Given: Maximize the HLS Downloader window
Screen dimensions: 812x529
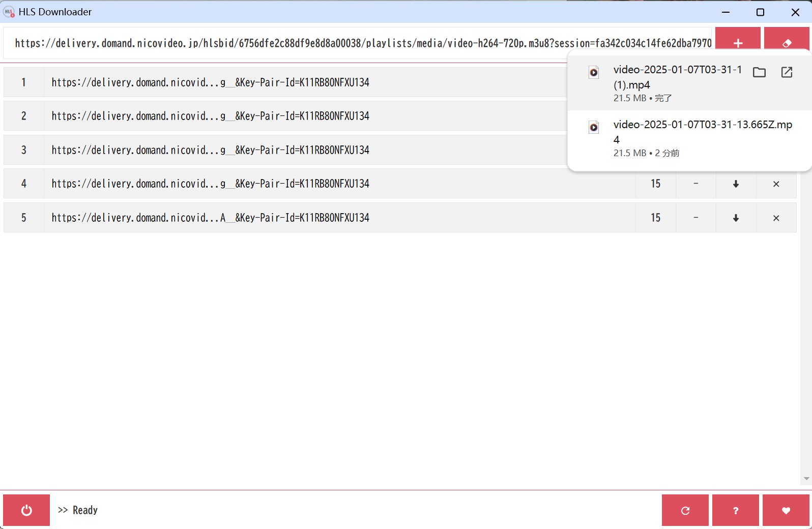Looking at the screenshot, I should pos(760,12).
